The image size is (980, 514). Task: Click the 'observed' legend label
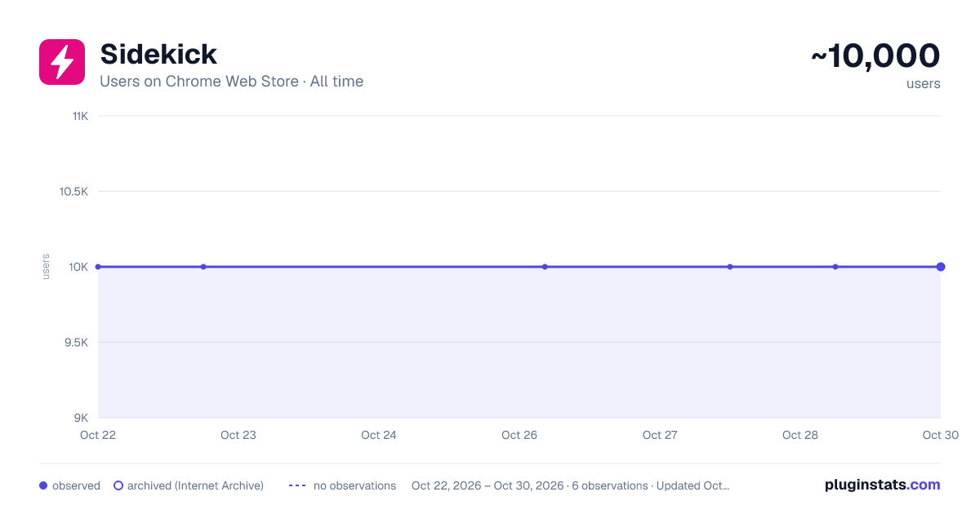(x=76, y=485)
